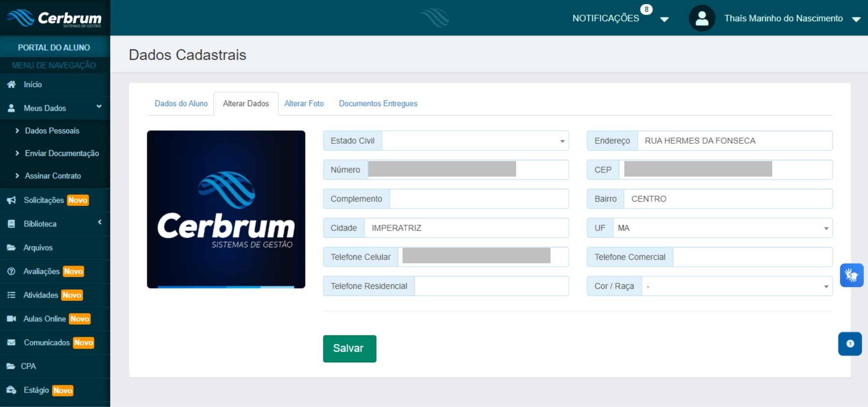Click the Telefone Comercial input field

(x=753, y=257)
